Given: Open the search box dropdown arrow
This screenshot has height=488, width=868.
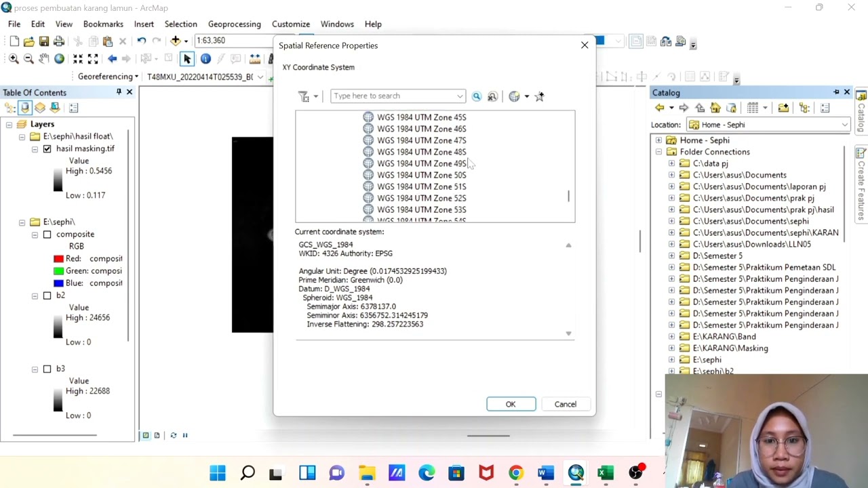Looking at the screenshot, I should pos(460,96).
